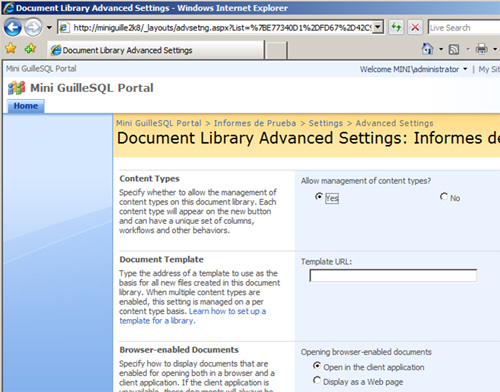The height and width of the screenshot is (392, 500).
Task: Click the Mini GuilleSQL Portal title heading
Action: [92, 88]
